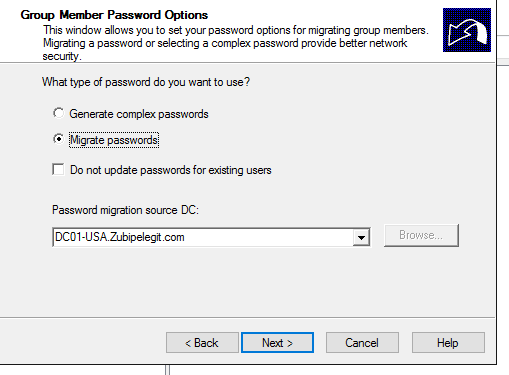Enable Do not update passwords checkbox
This screenshot has height=375, width=509.
[x=58, y=169]
